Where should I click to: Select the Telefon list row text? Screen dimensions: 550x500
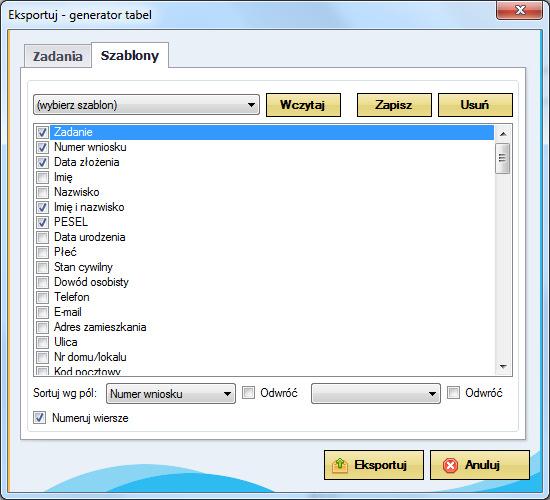pos(72,297)
